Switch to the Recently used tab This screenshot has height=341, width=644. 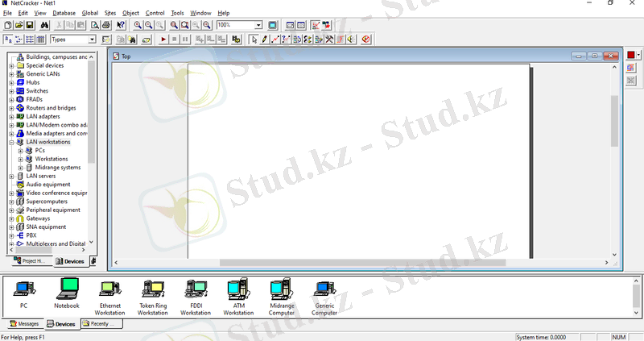[x=101, y=324]
